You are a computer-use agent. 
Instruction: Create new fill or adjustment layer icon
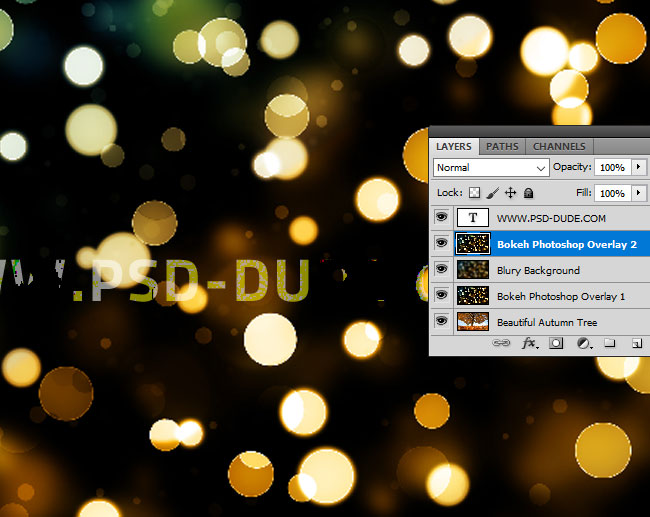tap(584, 343)
